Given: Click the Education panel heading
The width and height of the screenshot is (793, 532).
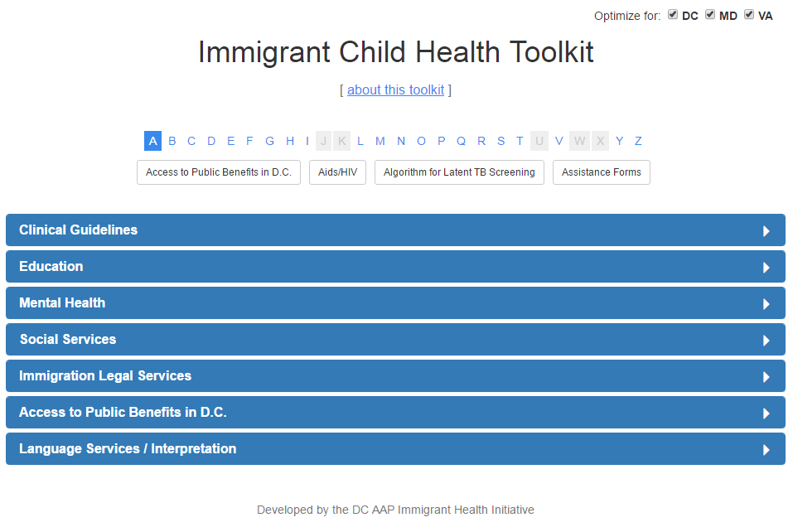Looking at the screenshot, I should (395, 267).
